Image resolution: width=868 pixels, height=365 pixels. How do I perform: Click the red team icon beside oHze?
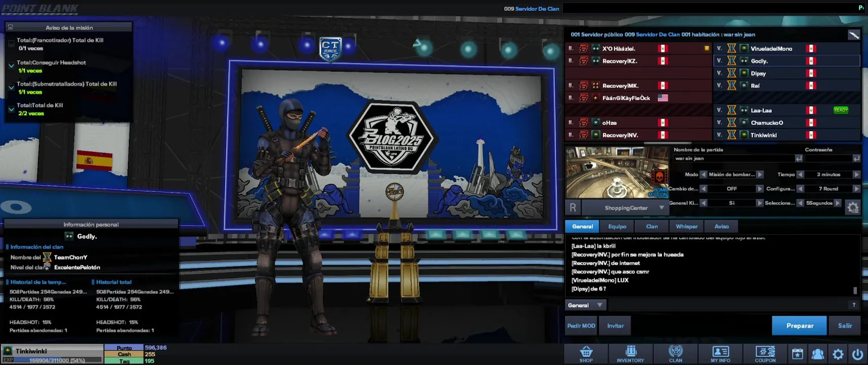pyautogui.click(x=584, y=123)
